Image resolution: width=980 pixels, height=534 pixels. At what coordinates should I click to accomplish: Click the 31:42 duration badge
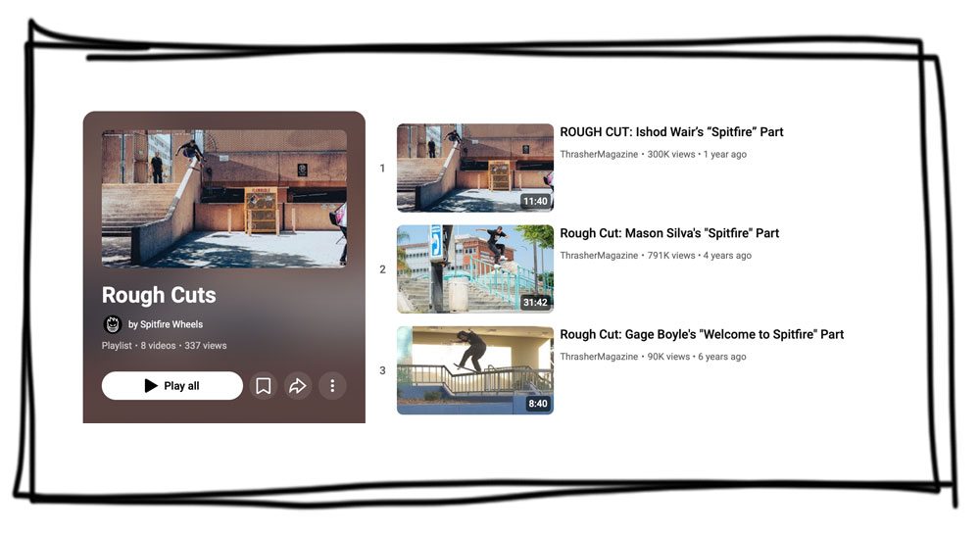(x=535, y=303)
